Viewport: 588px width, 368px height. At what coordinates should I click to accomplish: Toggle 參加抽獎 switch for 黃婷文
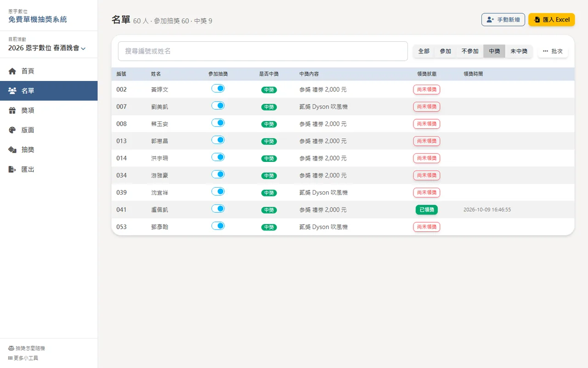pos(218,88)
